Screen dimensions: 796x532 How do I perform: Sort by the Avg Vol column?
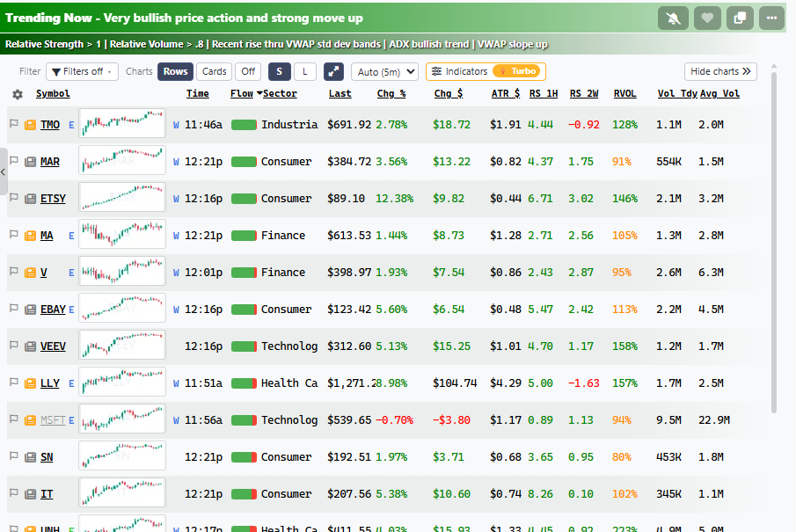click(719, 94)
